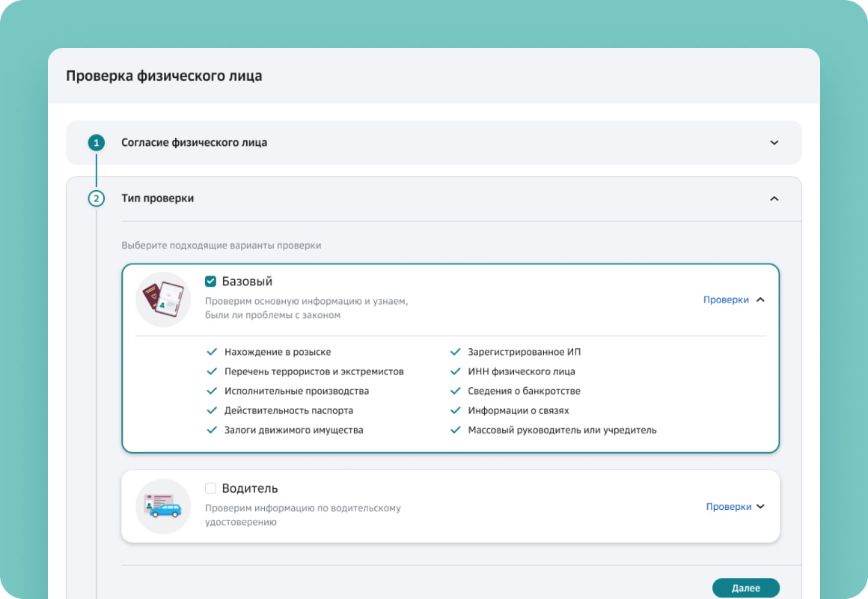Click the Базовый option title
Viewport: 868px width, 599px height.
(247, 282)
